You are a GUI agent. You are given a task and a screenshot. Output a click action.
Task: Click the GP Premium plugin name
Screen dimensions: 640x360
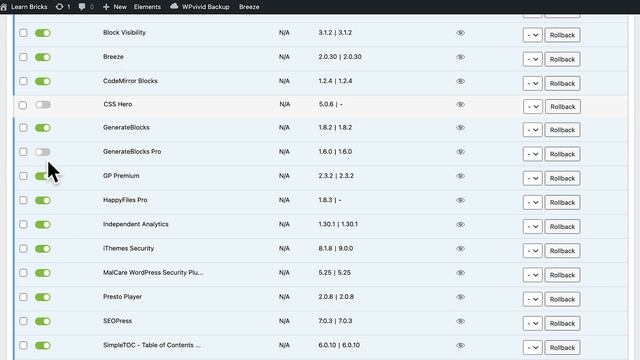pos(121,176)
